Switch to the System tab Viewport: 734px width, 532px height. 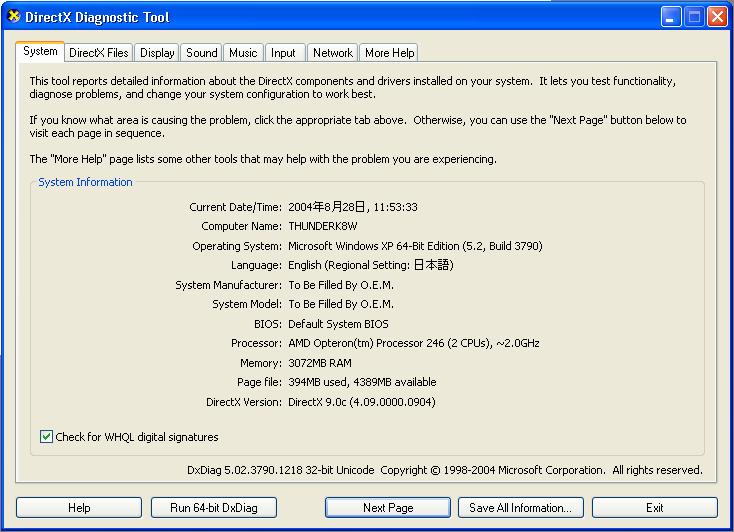(x=40, y=52)
